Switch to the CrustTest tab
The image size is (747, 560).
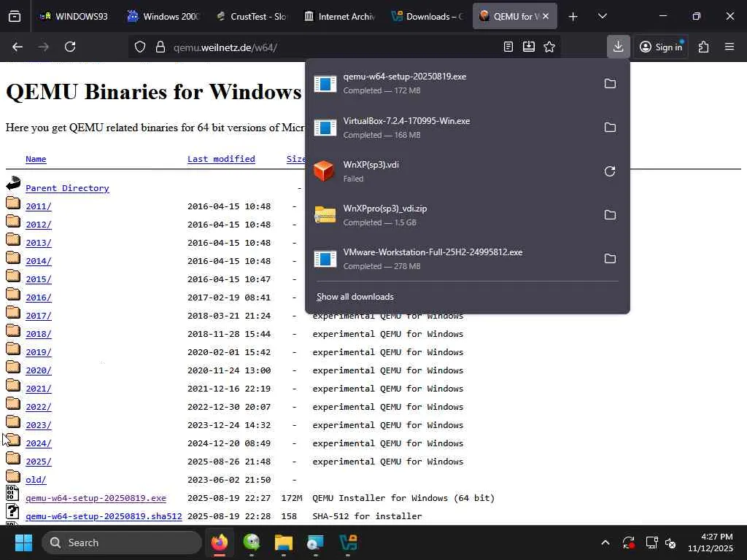[251, 16]
